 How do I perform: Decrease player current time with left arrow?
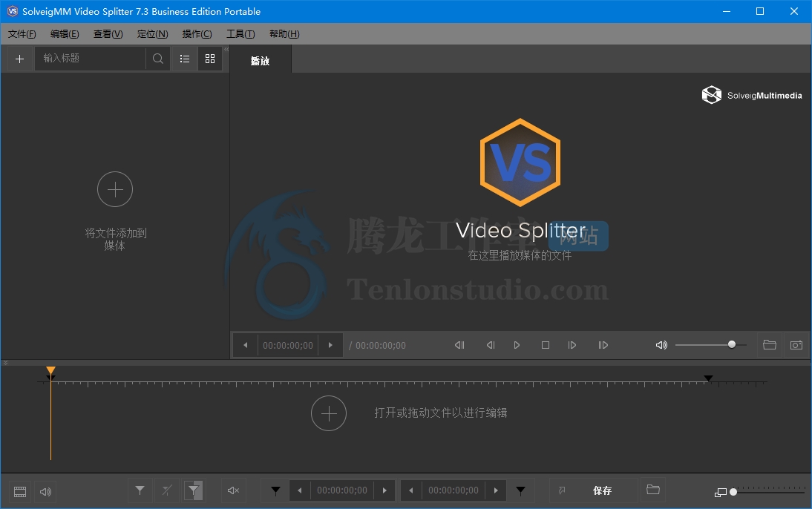click(246, 345)
